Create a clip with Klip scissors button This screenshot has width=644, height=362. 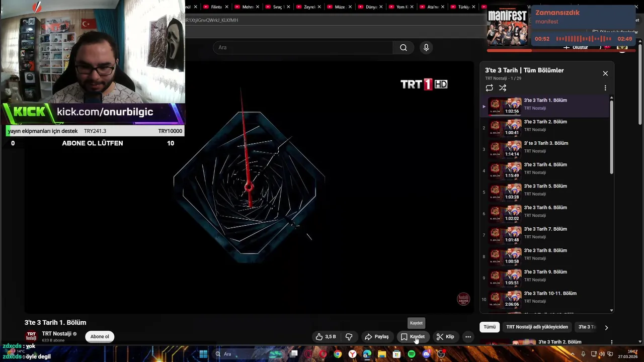click(x=445, y=337)
